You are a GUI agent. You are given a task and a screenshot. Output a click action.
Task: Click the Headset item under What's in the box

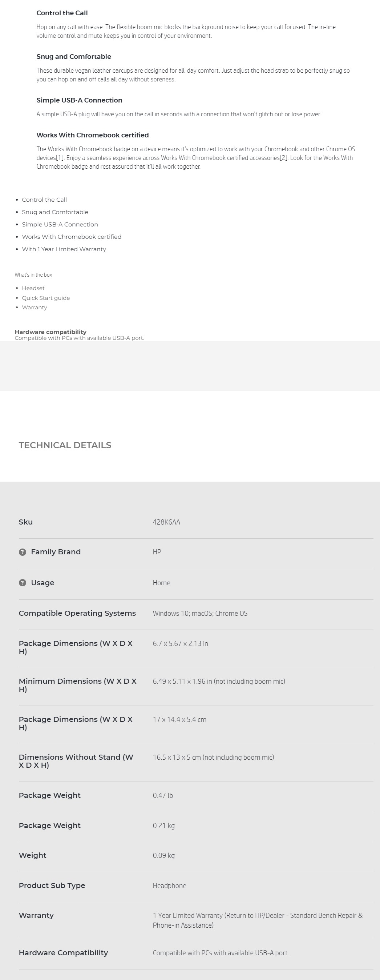click(x=33, y=288)
